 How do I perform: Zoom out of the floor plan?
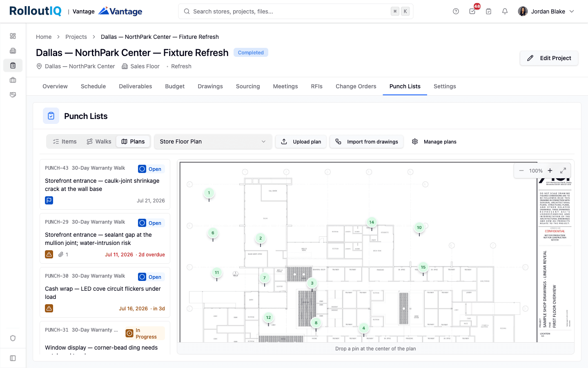point(521,171)
